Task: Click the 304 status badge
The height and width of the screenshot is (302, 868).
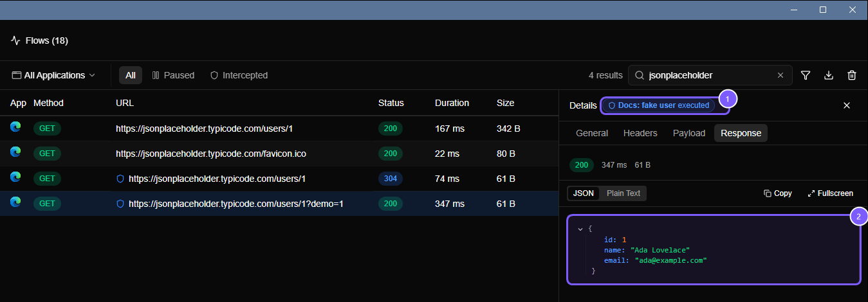Action: pyautogui.click(x=390, y=179)
